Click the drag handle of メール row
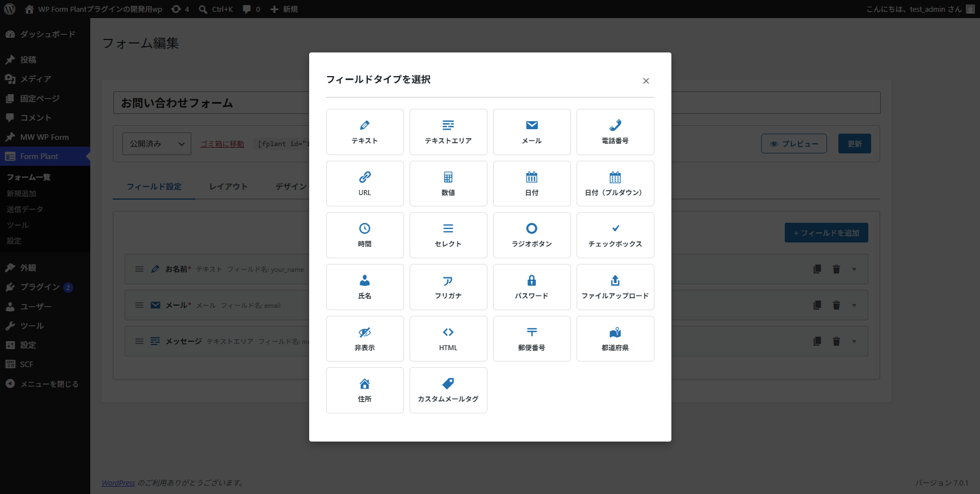 point(139,305)
